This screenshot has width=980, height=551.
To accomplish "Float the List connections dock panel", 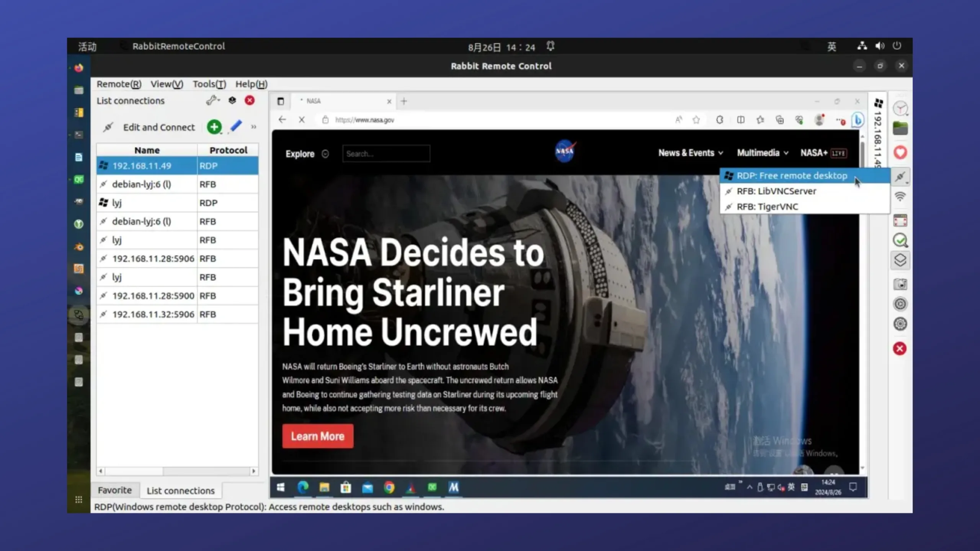I will coord(232,100).
